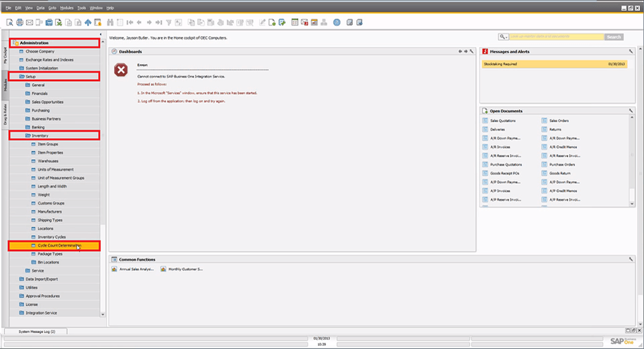Open System Message Log tab
Image resolution: width=644 pixels, height=349 pixels.
pyautogui.click(x=36, y=332)
